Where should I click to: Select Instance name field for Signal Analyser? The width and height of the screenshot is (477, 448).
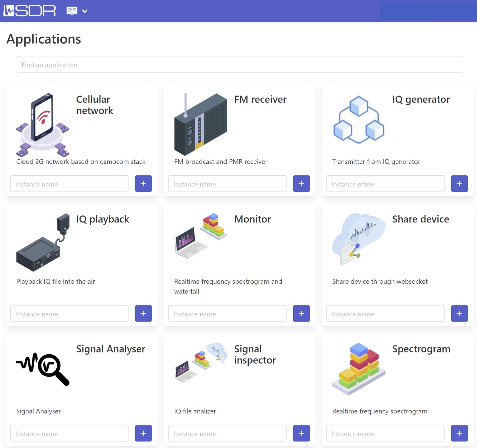coord(69,433)
